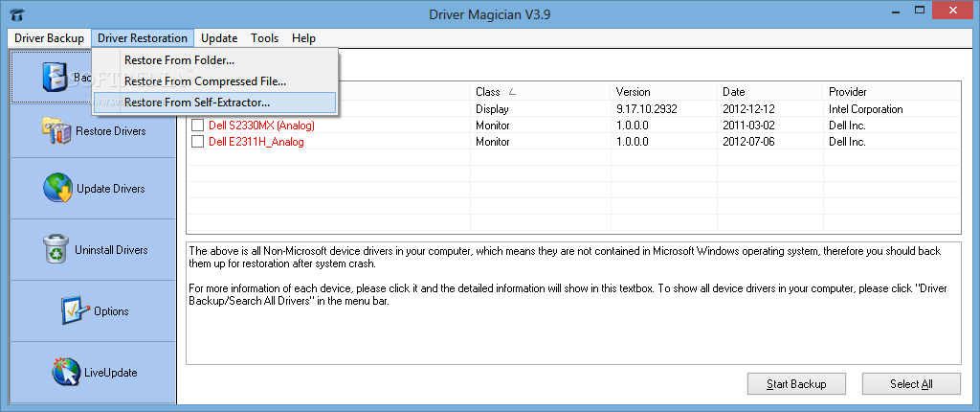
Task: Choose Restore From Folder...
Action: [214, 60]
